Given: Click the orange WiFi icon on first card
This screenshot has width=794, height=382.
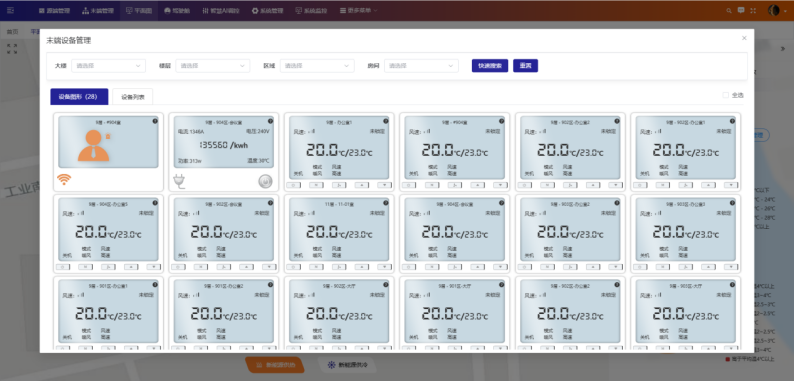Looking at the screenshot, I should [64, 179].
